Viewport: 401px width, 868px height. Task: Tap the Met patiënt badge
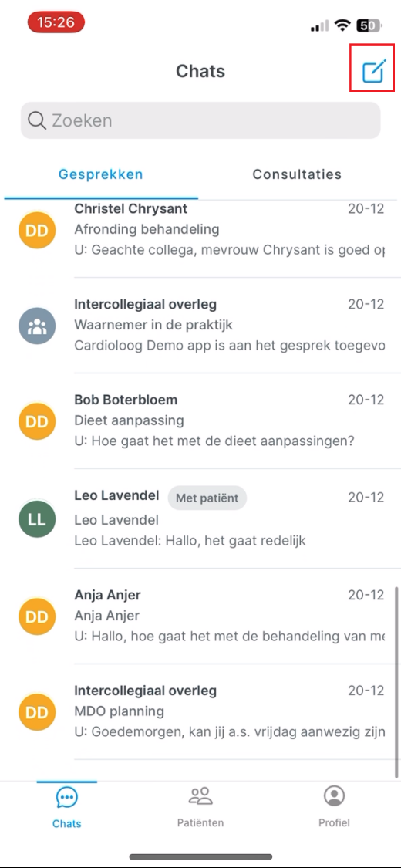pos(207,498)
